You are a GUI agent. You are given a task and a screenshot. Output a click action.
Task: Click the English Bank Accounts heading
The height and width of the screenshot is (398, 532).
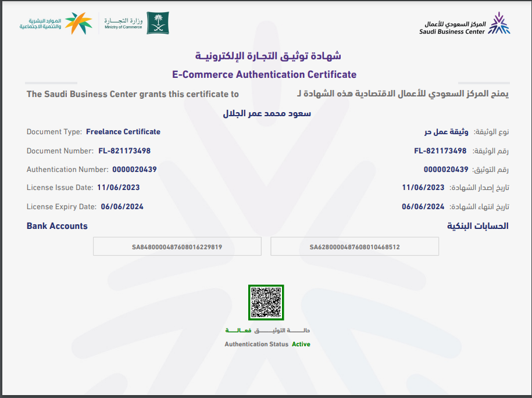click(x=57, y=226)
